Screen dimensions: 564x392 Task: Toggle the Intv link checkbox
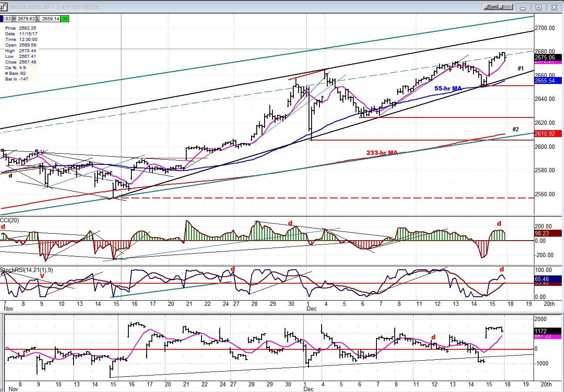click(x=502, y=7)
